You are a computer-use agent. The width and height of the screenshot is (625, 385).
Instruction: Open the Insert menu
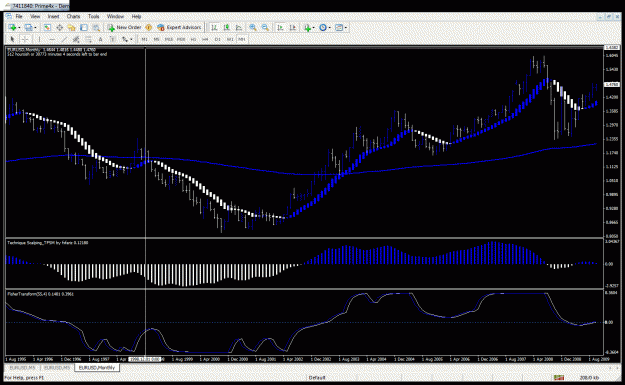pyautogui.click(x=53, y=16)
